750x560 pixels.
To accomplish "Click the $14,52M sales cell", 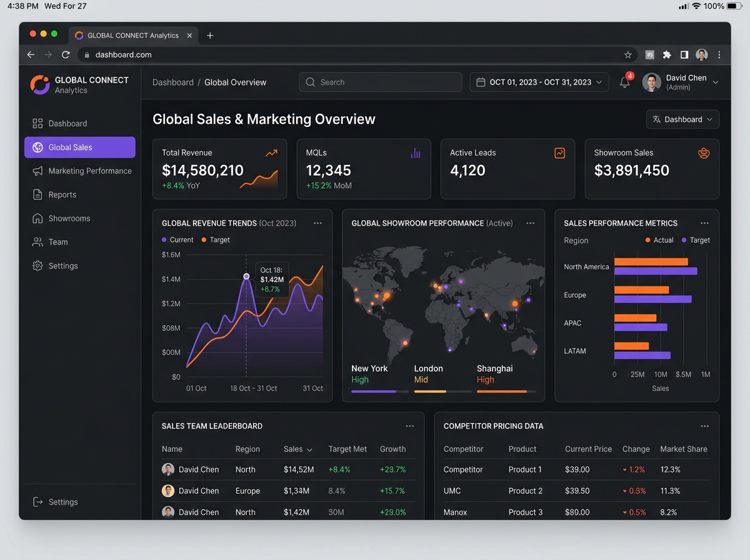I will point(299,469).
